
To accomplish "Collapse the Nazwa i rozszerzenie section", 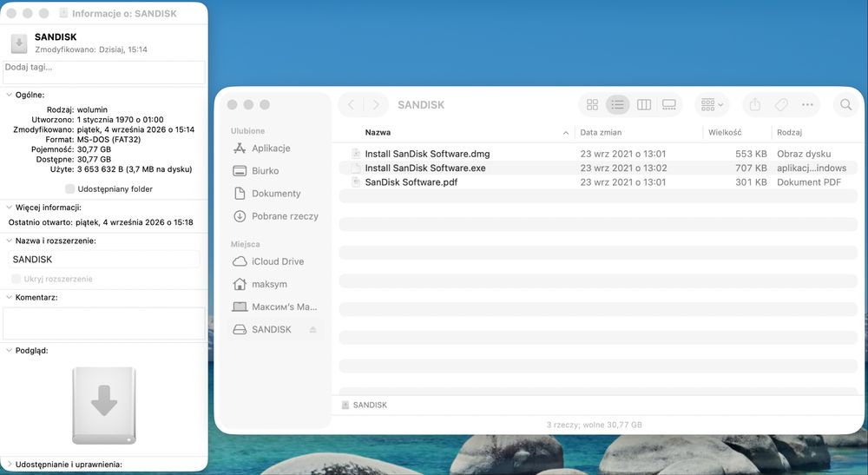I will 9,241.
